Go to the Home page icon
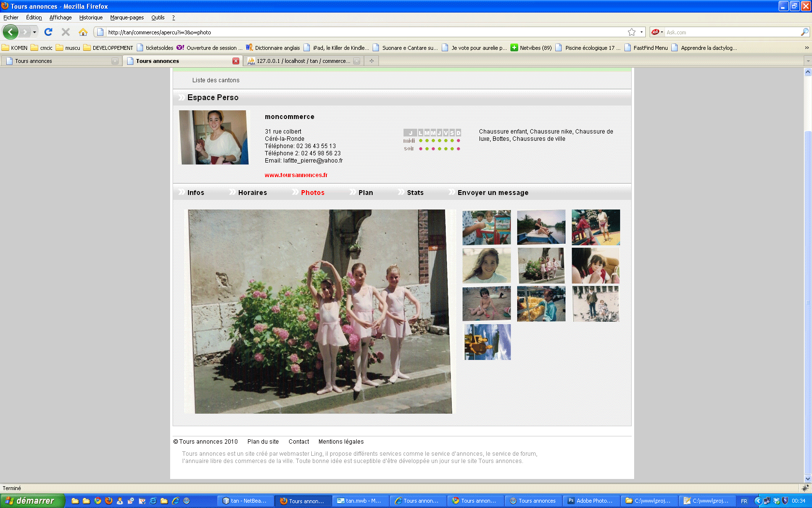This screenshot has width=812, height=508. tap(83, 32)
